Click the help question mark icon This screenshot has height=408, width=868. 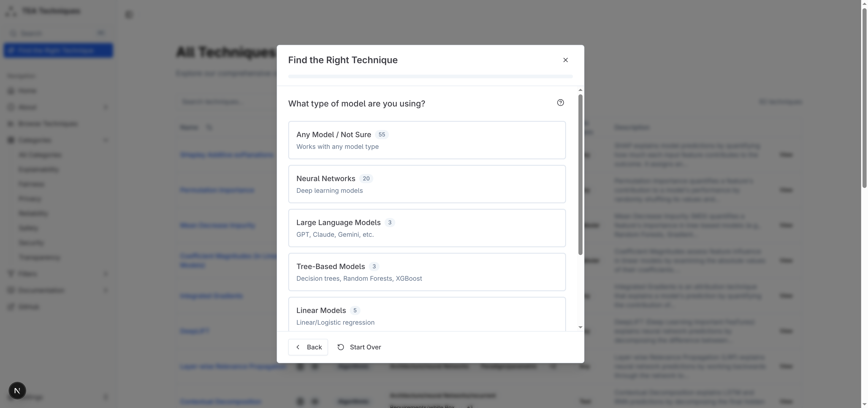pos(560,103)
